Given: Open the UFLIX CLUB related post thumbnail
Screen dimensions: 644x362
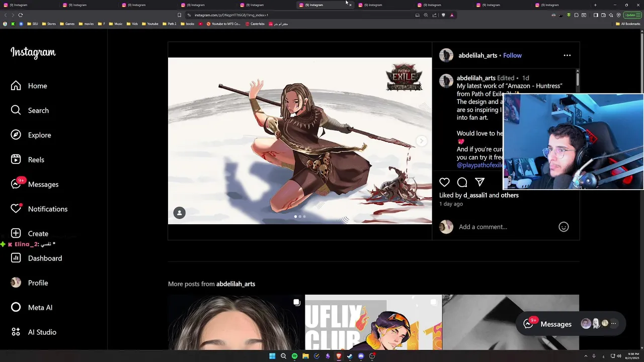Looking at the screenshot, I should [x=373, y=322].
